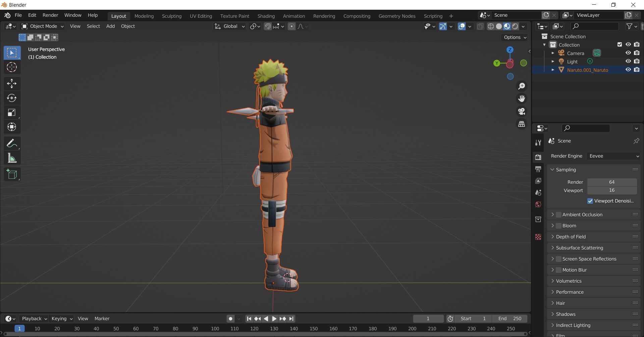Toggle X-ray display
The image size is (644, 337).
pyautogui.click(x=480, y=26)
